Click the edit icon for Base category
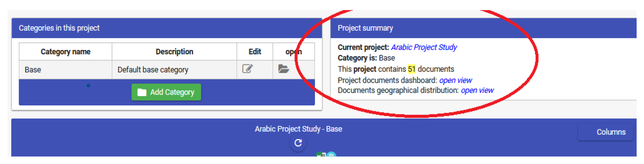 point(247,69)
